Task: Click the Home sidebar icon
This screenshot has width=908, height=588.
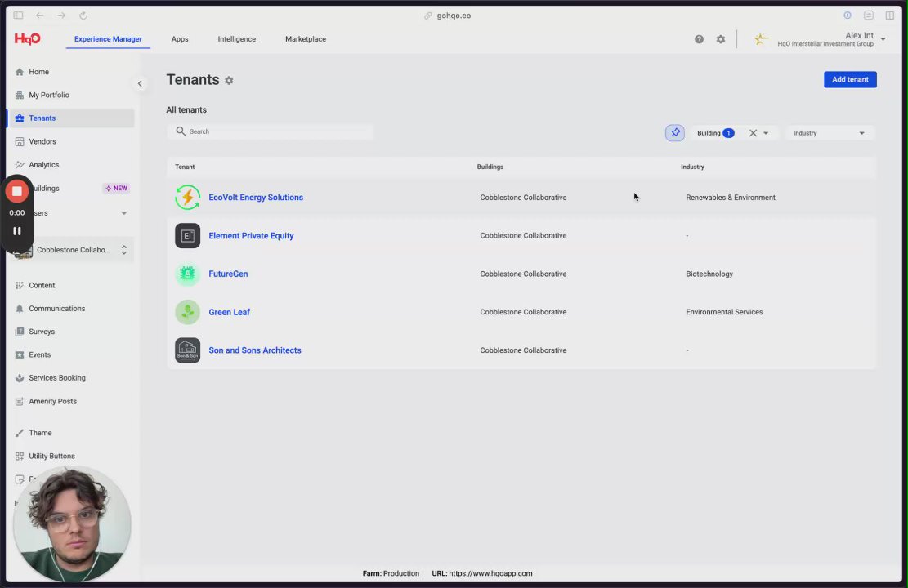Action: pyautogui.click(x=20, y=72)
